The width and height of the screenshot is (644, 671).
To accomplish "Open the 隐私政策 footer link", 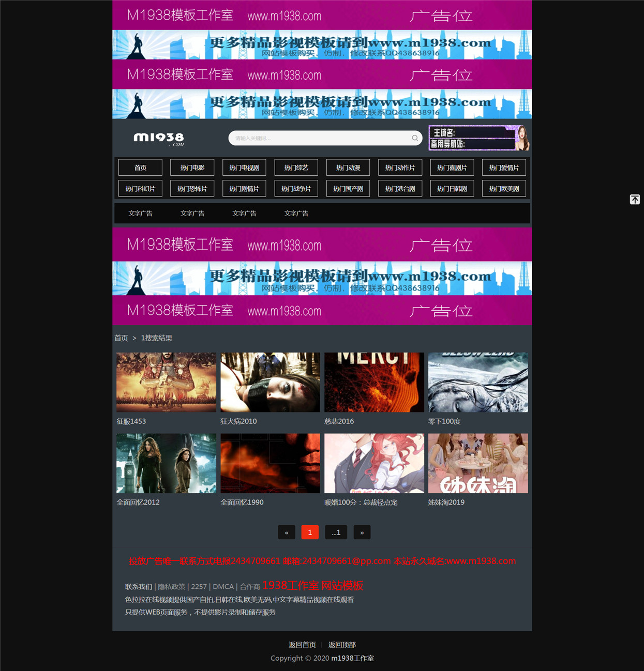I will [x=171, y=587].
